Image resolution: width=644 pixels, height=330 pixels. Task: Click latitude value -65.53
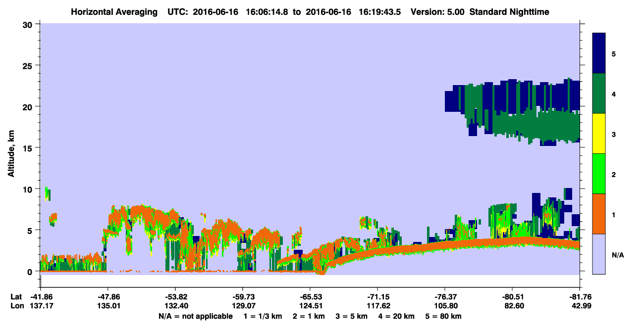(310, 297)
